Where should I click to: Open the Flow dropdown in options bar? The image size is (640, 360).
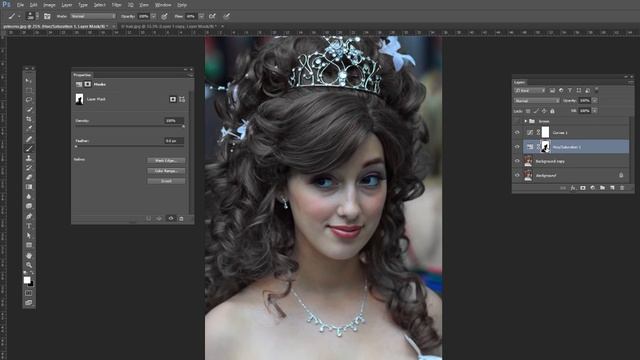point(201,16)
